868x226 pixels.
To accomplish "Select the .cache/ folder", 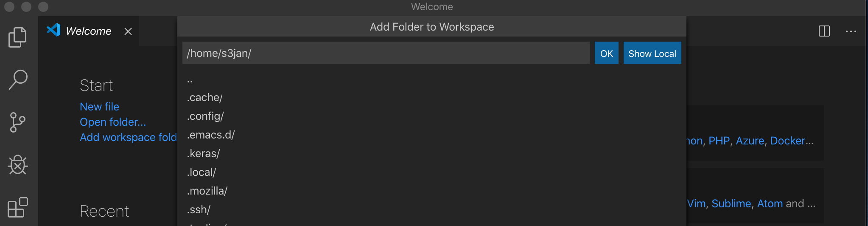I will [205, 98].
